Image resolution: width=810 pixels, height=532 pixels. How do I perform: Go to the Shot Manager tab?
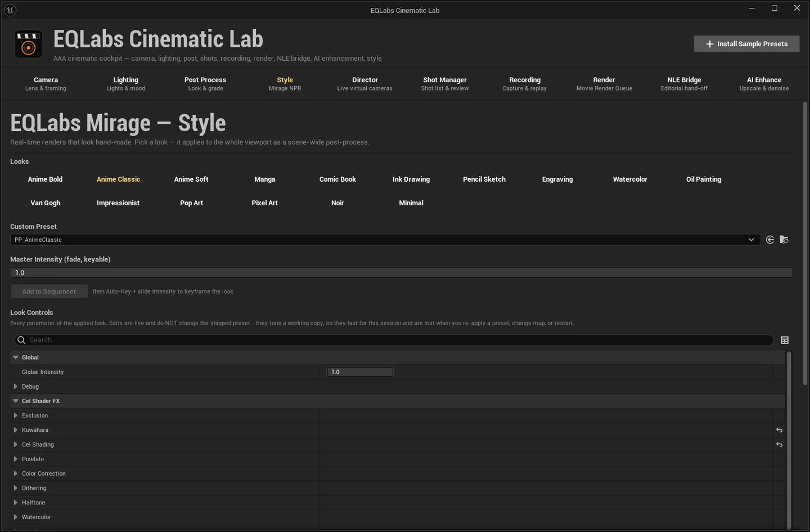click(x=445, y=84)
